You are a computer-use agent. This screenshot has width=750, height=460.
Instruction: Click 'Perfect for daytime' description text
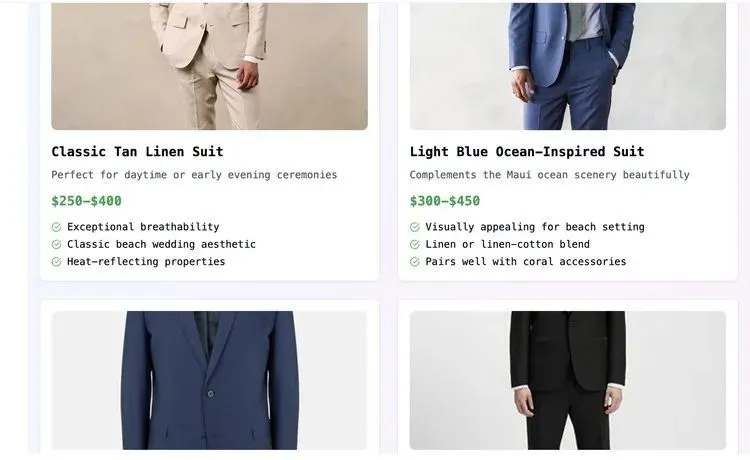pos(194,175)
